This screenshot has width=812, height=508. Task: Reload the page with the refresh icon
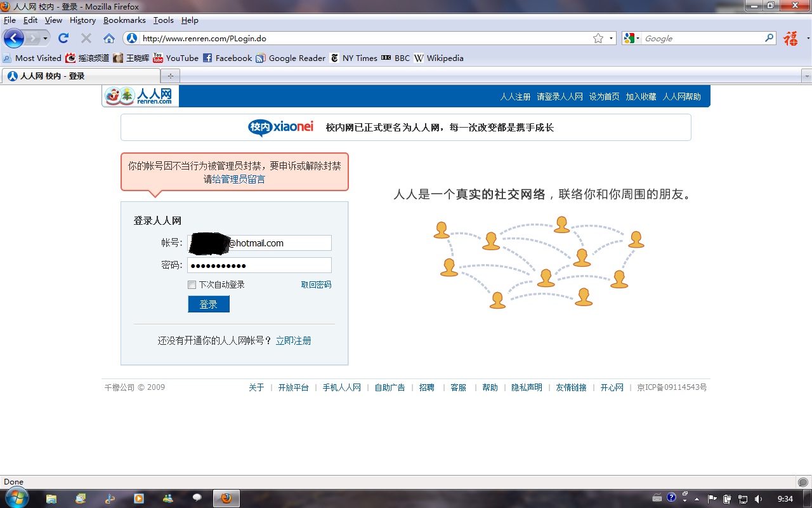point(63,38)
